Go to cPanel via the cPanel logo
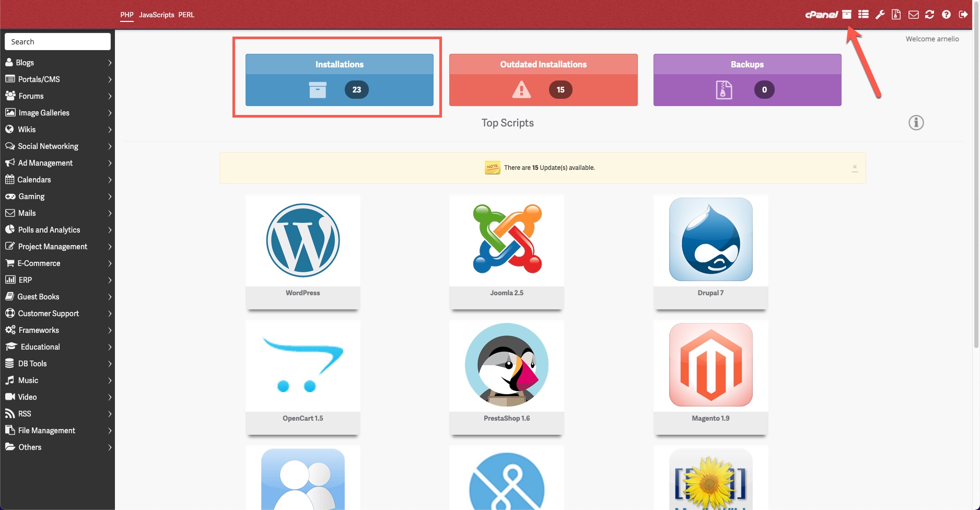This screenshot has height=510, width=980. pos(822,15)
